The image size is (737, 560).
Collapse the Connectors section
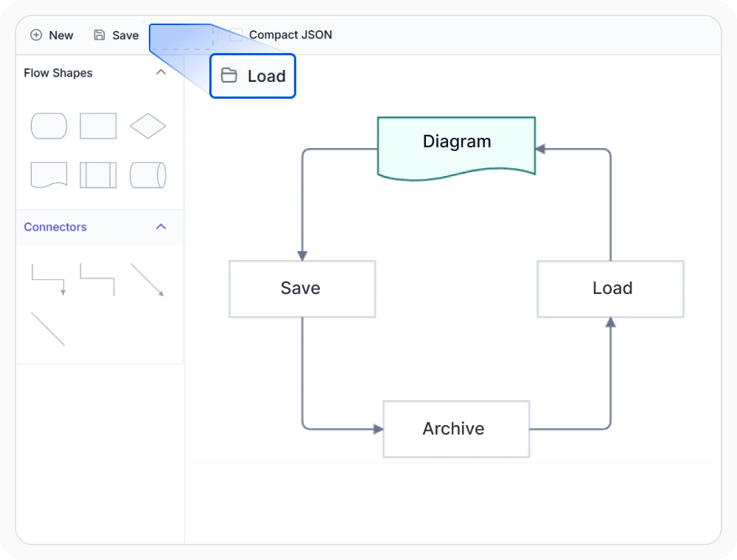(161, 227)
